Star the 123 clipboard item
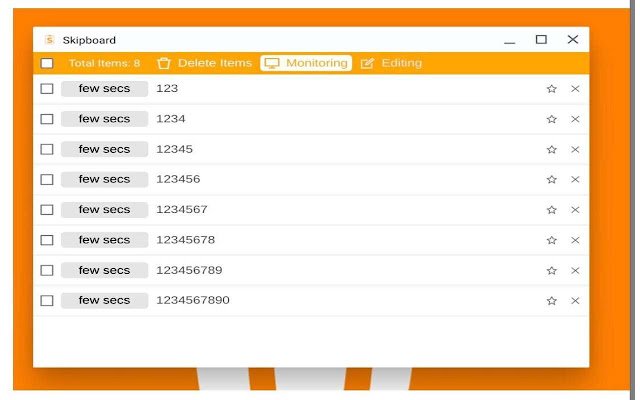 point(551,89)
